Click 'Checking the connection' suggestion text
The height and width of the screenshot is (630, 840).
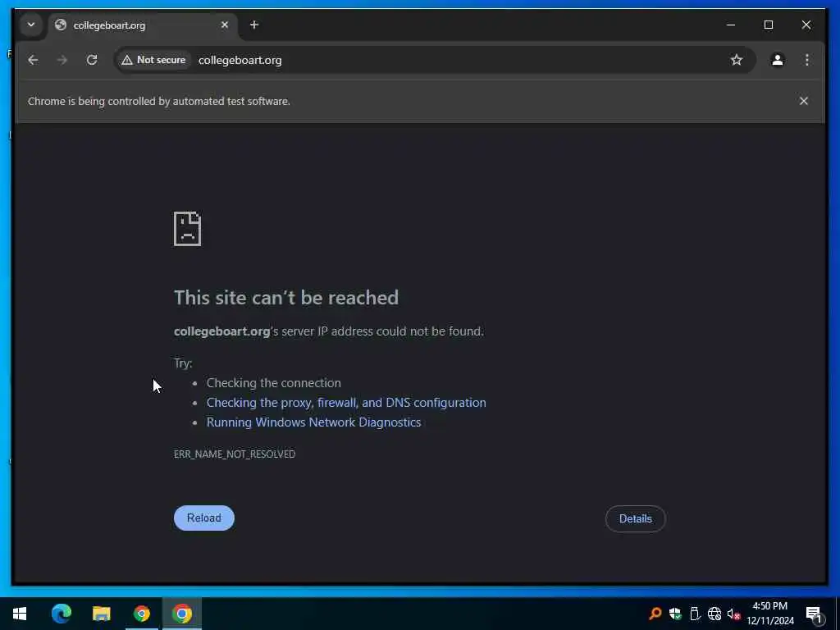tap(274, 383)
